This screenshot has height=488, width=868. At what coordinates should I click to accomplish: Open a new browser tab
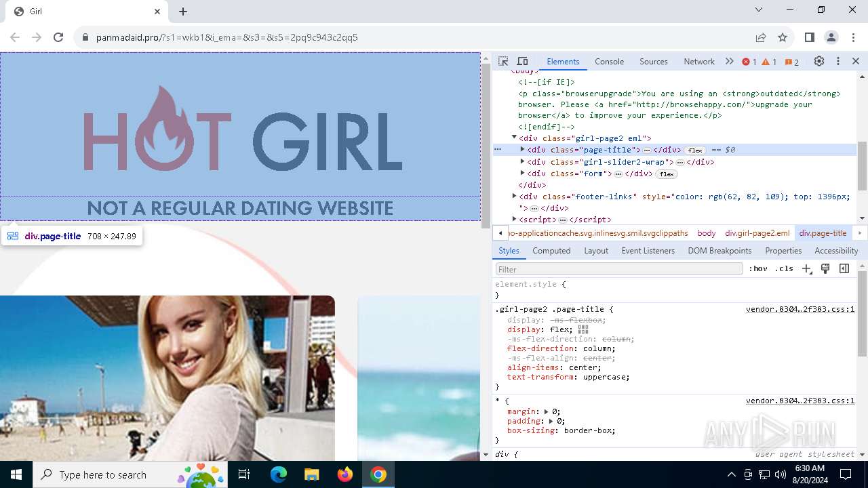(183, 12)
